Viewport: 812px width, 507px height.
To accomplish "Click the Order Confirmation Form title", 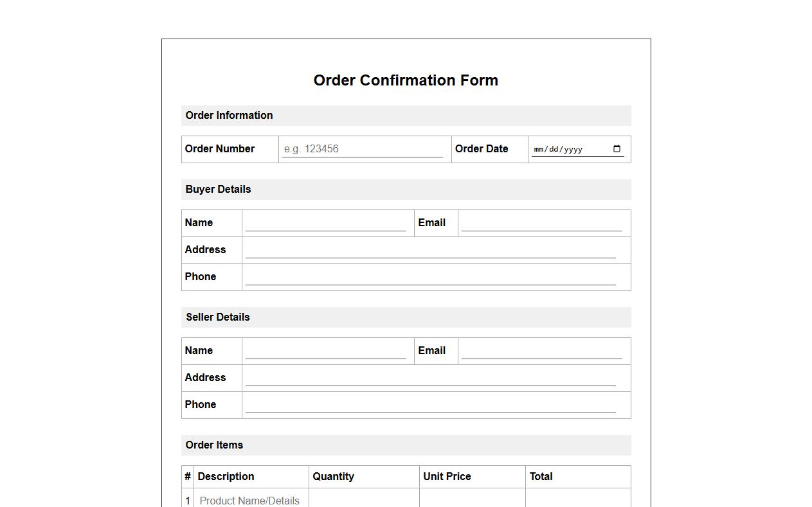I will (406, 80).
